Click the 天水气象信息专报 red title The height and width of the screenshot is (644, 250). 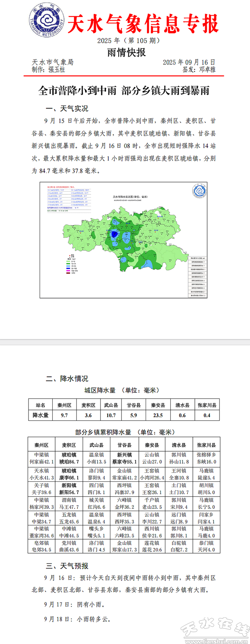pos(143,25)
